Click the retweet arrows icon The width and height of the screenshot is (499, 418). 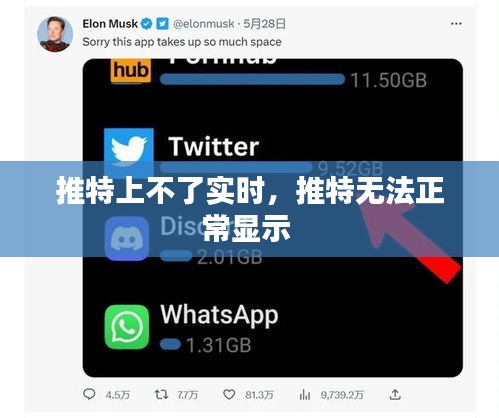[x=161, y=395]
